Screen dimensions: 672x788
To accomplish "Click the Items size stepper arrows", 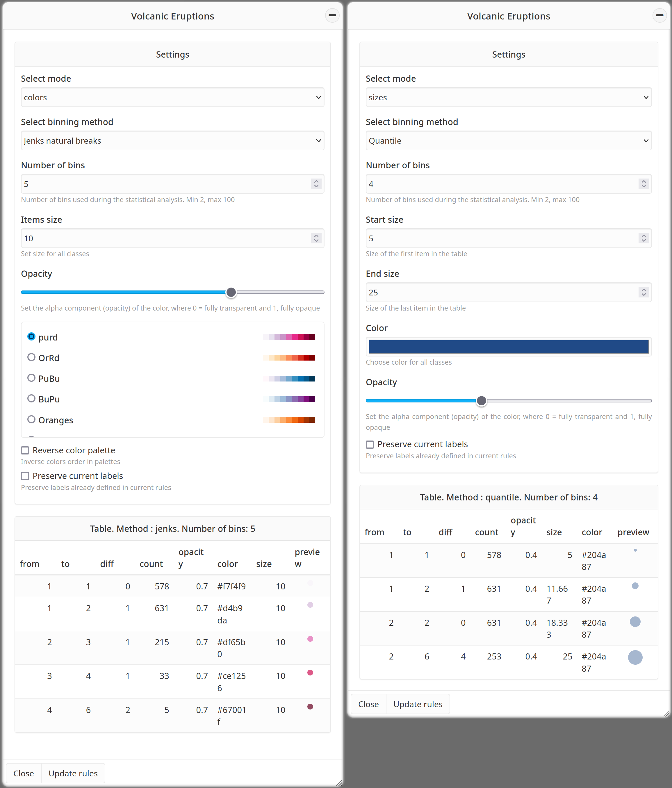I will pos(316,238).
